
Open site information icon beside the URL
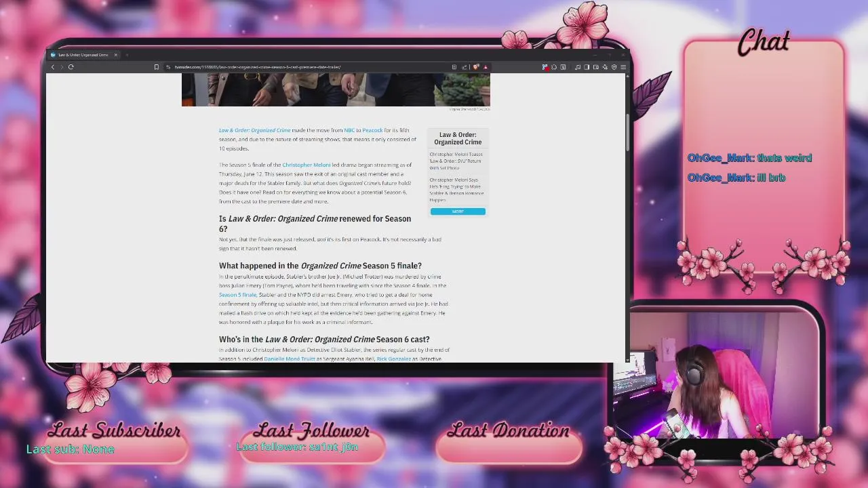(168, 67)
